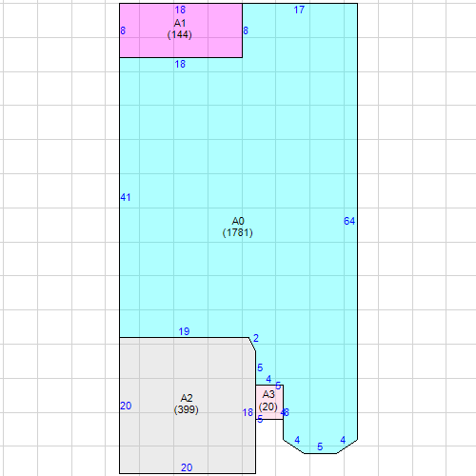This screenshot has width=476, height=476.
Task: Click the 18 dimension beside A2's right edge
Action: 248,412
